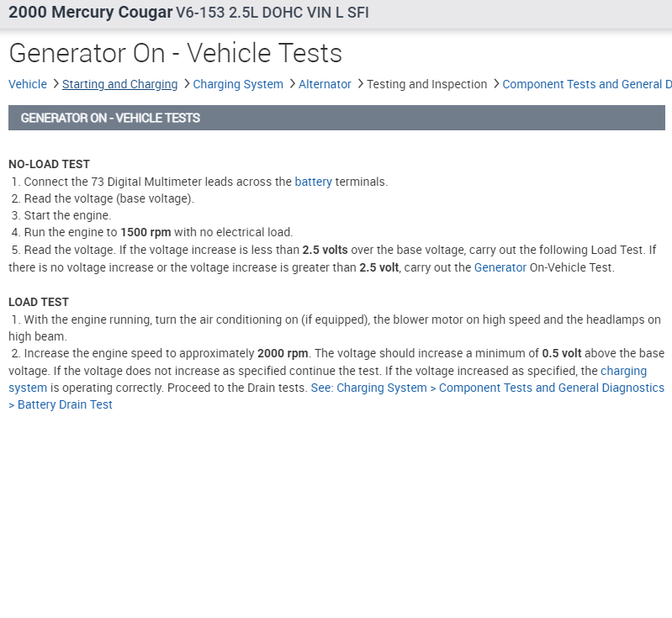Click the chevron before Testing and Inspection
This screenshot has width=672, height=618.
tap(360, 84)
